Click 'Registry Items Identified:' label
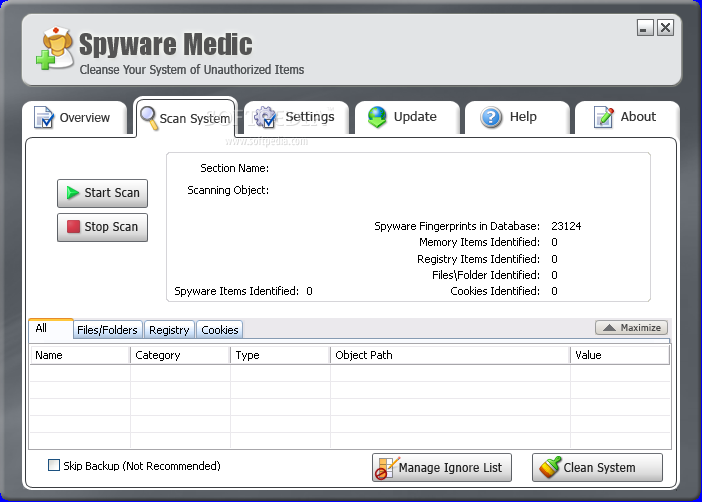This screenshot has height=502, width=702. pyautogui.click(x=479, y=259)
